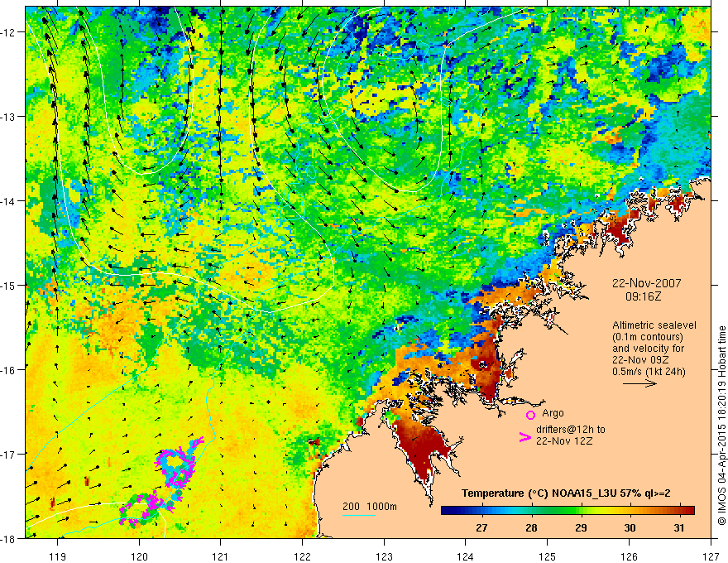Click latitude axis label -12
Viewport: 728px width, 563px height.
(x=8, y=32)
